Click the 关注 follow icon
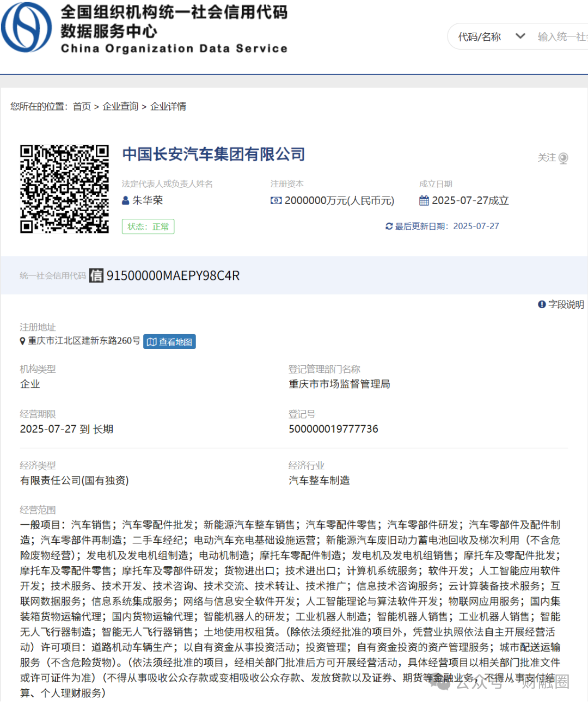The width and height of the screenshot is (588, 705). (563, 158)
